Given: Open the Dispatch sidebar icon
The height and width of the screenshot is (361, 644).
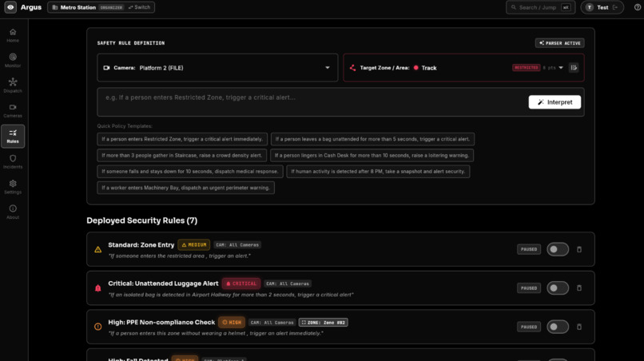Looking at the screenshot, I should tap(13, 82).
